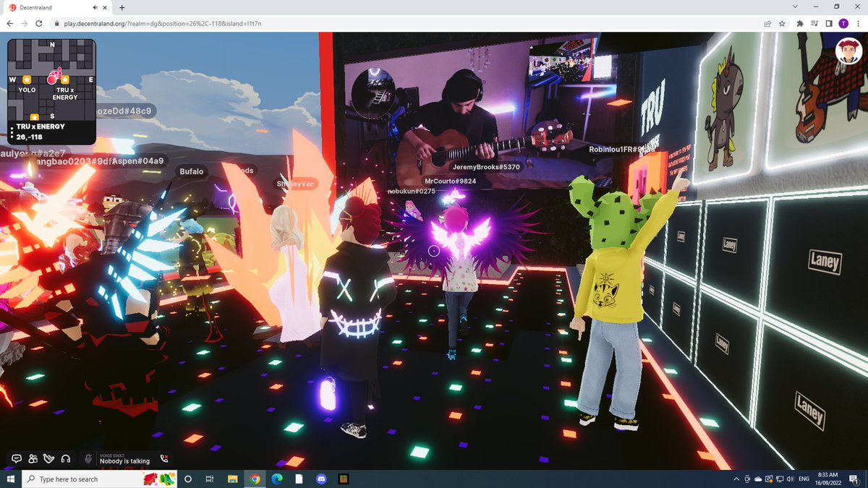Leave voice chat via the red phone icon
The width and height of the screenshot is (868, 488).
click(x=164, y=458)
